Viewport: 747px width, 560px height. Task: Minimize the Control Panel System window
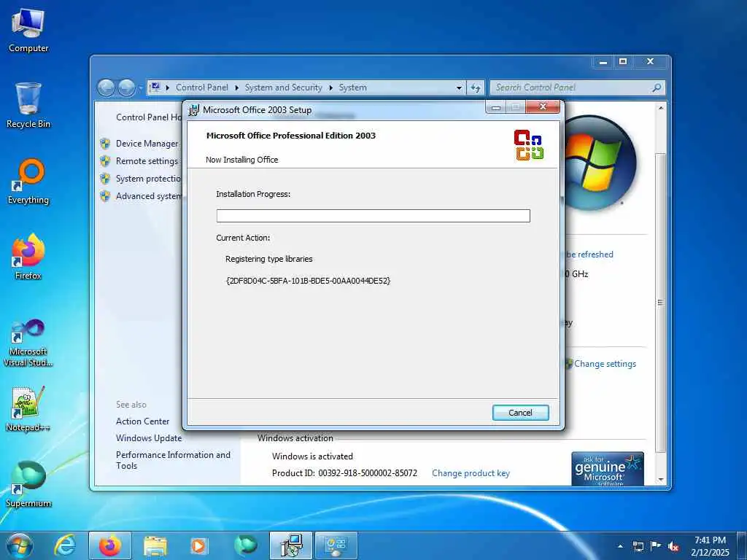603,61
